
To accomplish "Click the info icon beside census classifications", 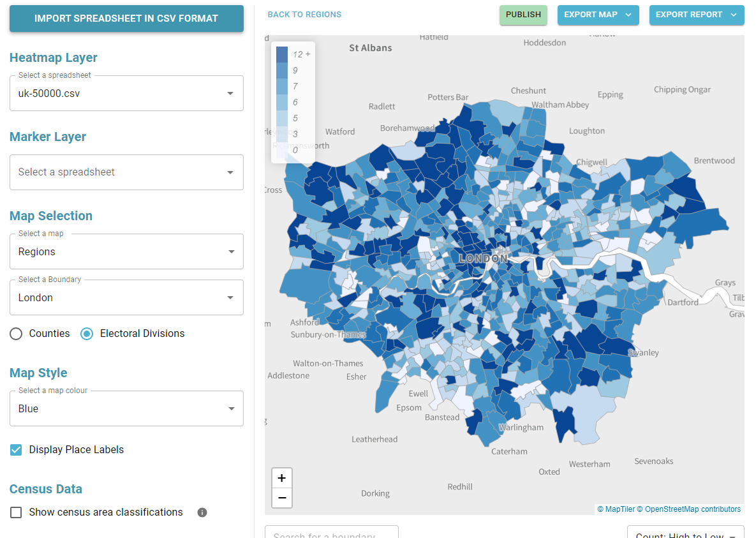I will click(x=202, y=512).
